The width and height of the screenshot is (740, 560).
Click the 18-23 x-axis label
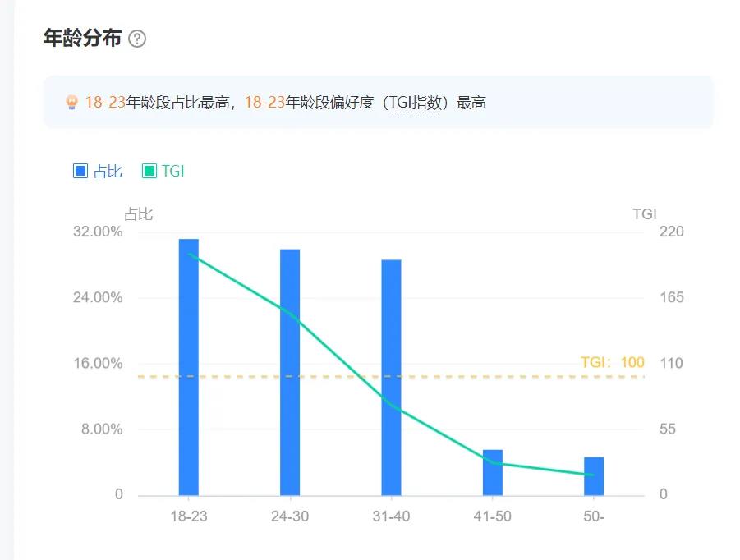click(x=189, y=516)
